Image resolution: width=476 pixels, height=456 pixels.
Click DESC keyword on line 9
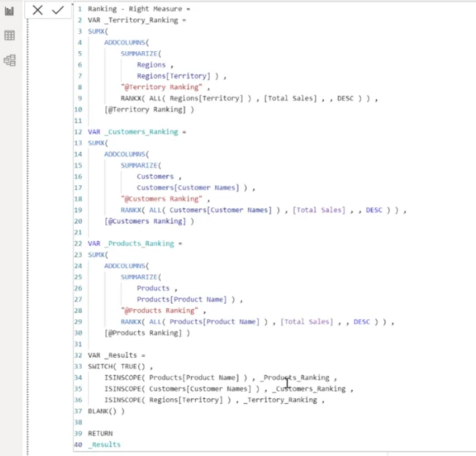(x=345, y=98)
